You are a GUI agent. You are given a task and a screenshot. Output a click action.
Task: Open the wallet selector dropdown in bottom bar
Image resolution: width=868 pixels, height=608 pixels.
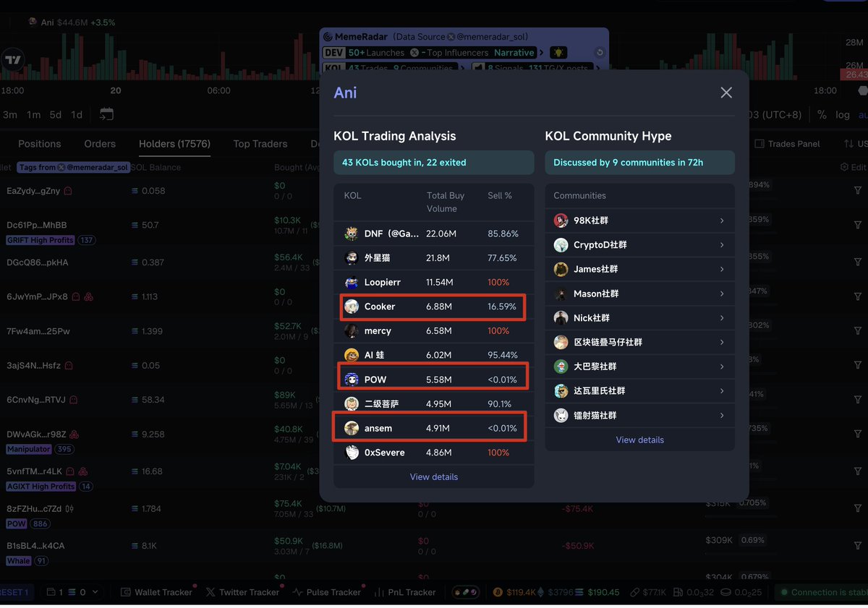click(72, 592)
